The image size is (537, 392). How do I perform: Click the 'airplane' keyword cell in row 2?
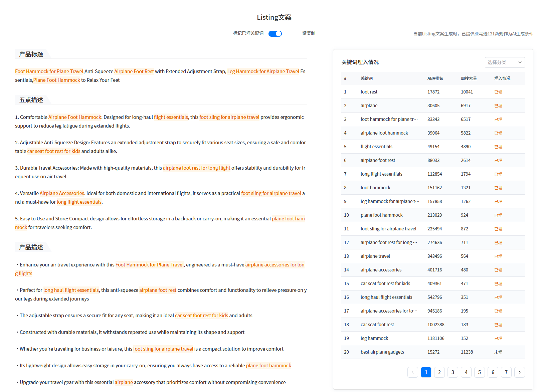(x=369, y=106)
